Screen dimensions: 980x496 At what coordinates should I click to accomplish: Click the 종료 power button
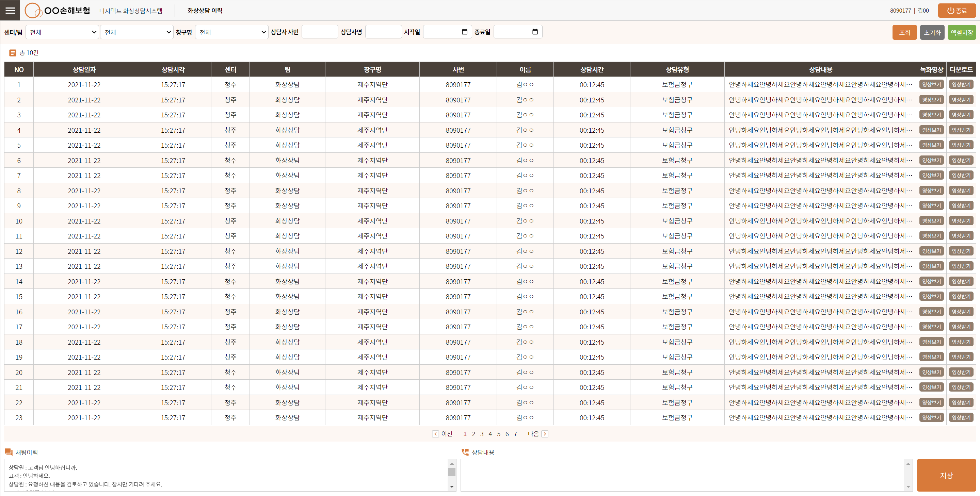click(957, 11)
